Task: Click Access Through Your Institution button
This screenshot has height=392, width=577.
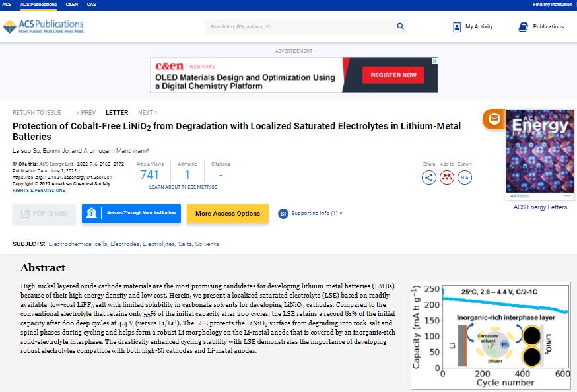Action: pyautogui.click(x=131, y=213)
